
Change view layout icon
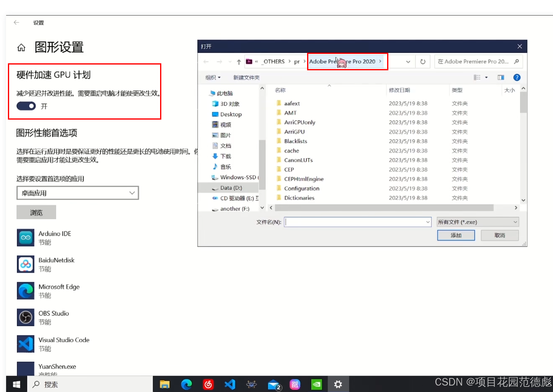coord(477,78)
